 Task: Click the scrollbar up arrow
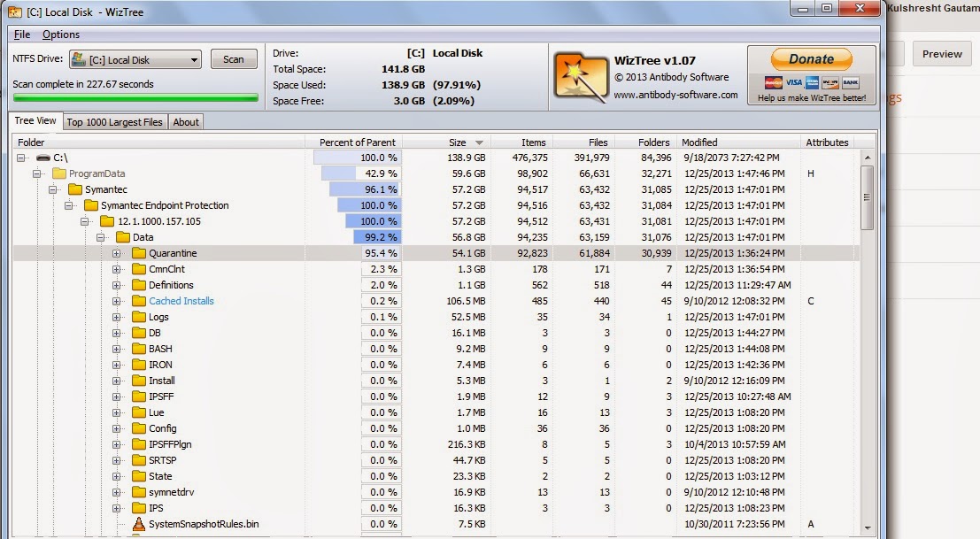(867, 158)
